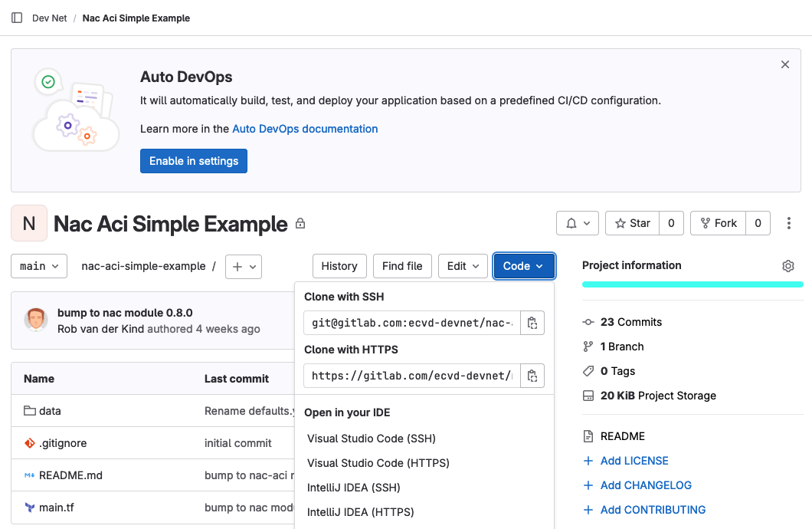Click the Terraform icon beside main.tf

[30, 508]
